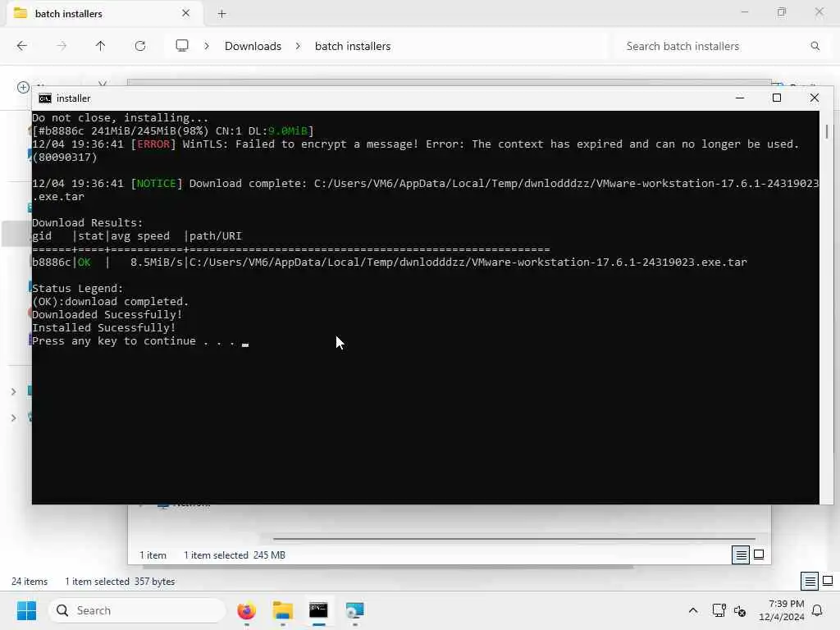Switch outer Explorer to details view
The image size is (840, 630).
click(x=809, y=582)
